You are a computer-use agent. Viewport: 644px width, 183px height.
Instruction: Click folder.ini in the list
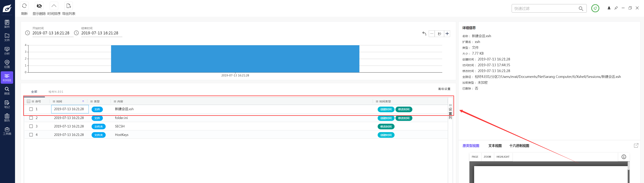(x=121, y=118)
